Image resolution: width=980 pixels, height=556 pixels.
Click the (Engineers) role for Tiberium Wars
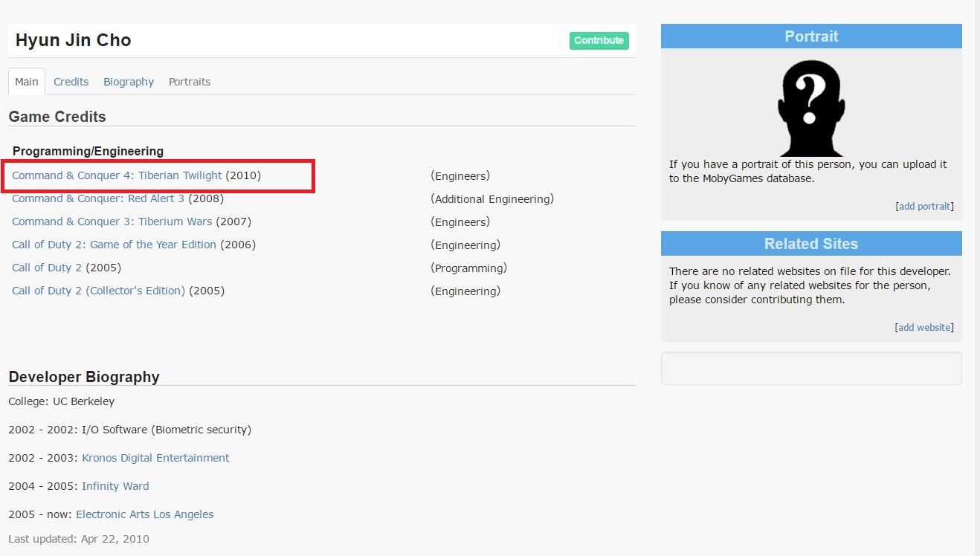coord(460,222)
